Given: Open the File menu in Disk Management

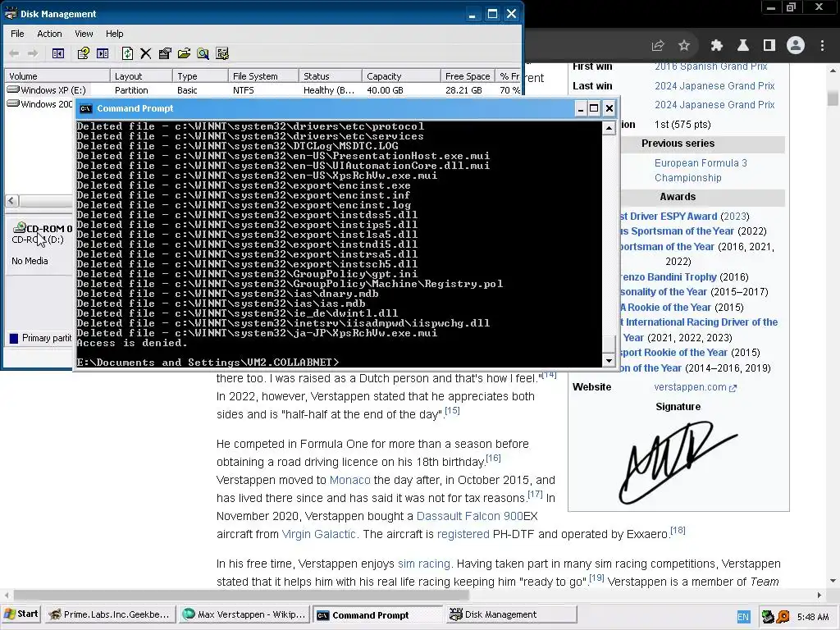Looking at the screenshot, I should tap(17, 34).
